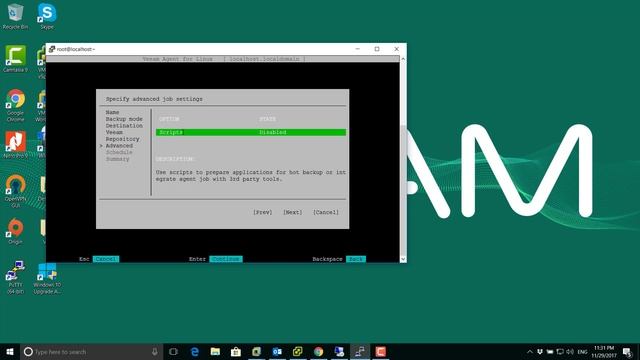Launch PuTTY (64-bit) desktop shortcut
The height and width of the screenshot is (360, 640).
(x=15, y=278)
